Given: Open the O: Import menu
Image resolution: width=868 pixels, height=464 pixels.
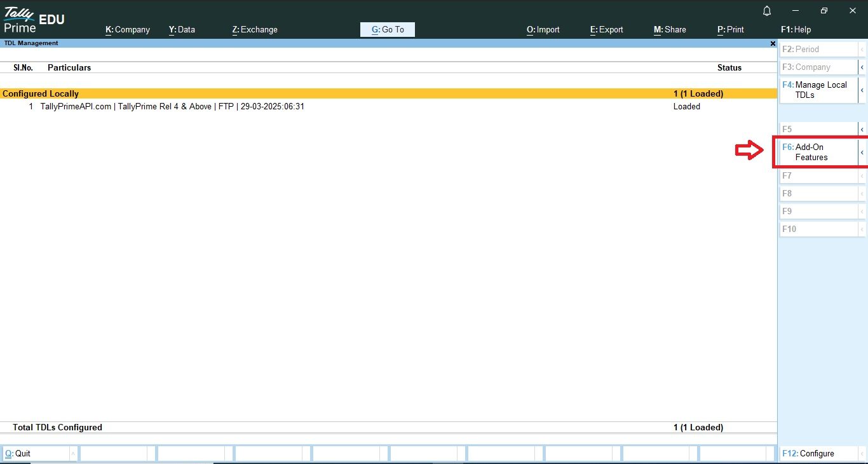Looking at the screenshot, I should tap(543, 29).
